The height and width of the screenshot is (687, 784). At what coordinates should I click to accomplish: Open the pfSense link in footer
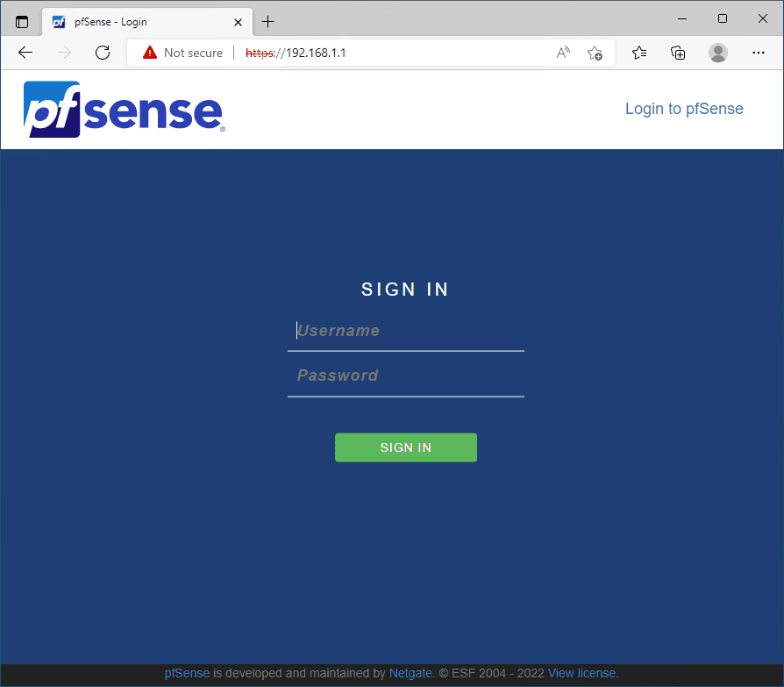pos(187,673)
